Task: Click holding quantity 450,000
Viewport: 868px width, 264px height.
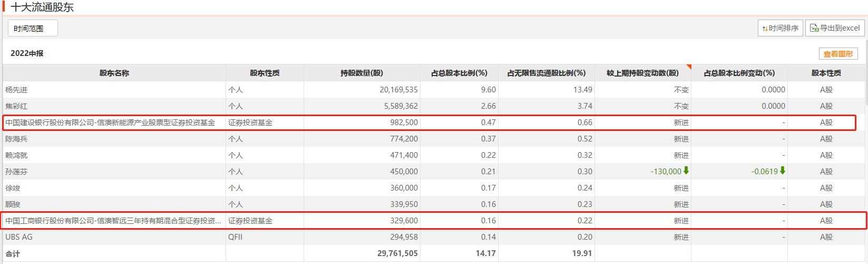Action: tap(404, 172)
